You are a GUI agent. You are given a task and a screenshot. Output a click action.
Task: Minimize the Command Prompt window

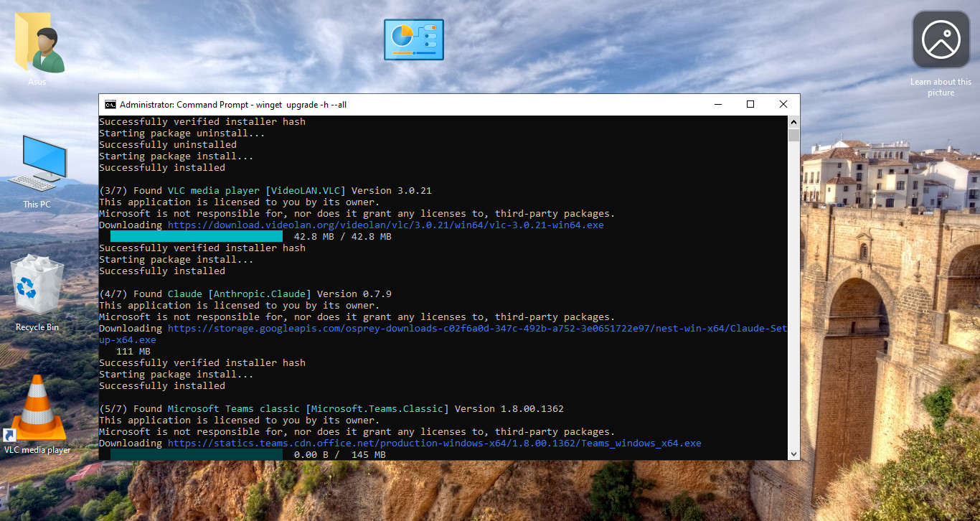coord(717,104)
